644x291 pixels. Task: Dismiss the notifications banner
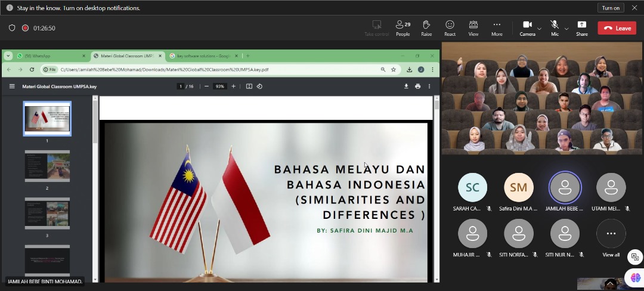tap(634, 8)
